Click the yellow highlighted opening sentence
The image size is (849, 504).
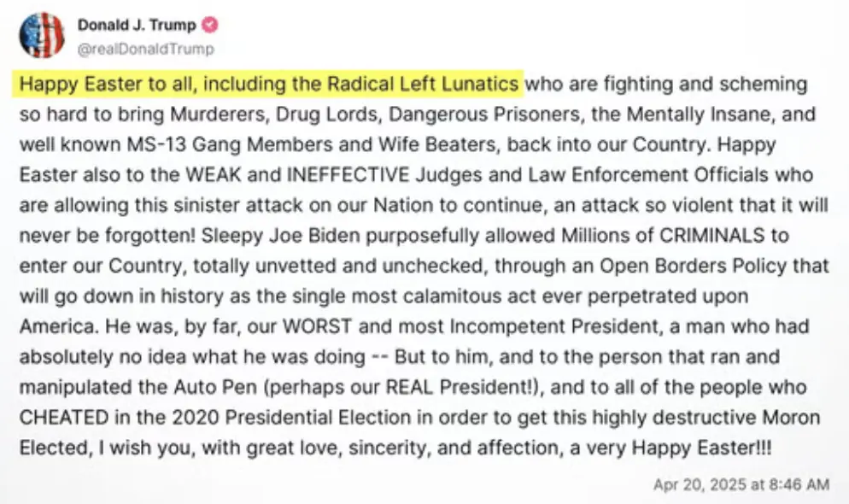[269, 84]
